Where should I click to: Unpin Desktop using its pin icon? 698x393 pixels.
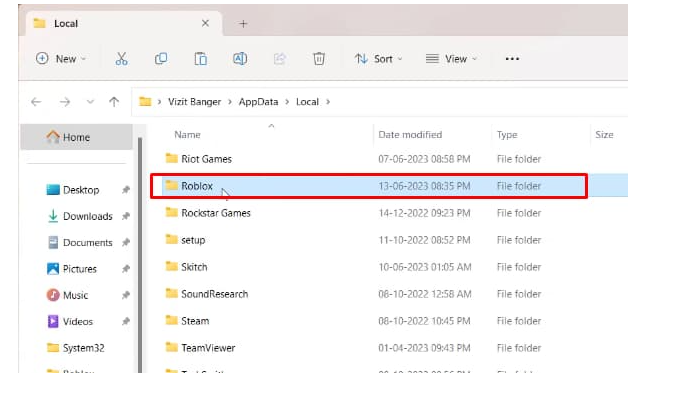point(126,190)
